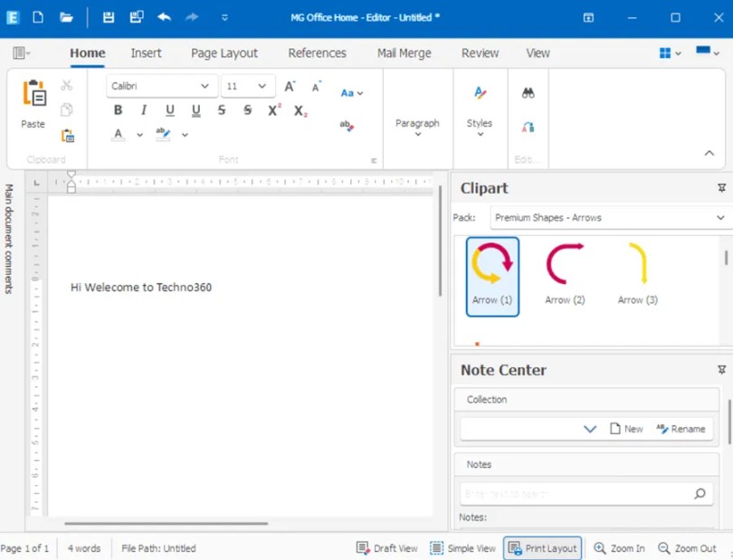
Task: Clear formatting with the ab eraser icon
Action: pyautogui.click(x=347, y=126)
